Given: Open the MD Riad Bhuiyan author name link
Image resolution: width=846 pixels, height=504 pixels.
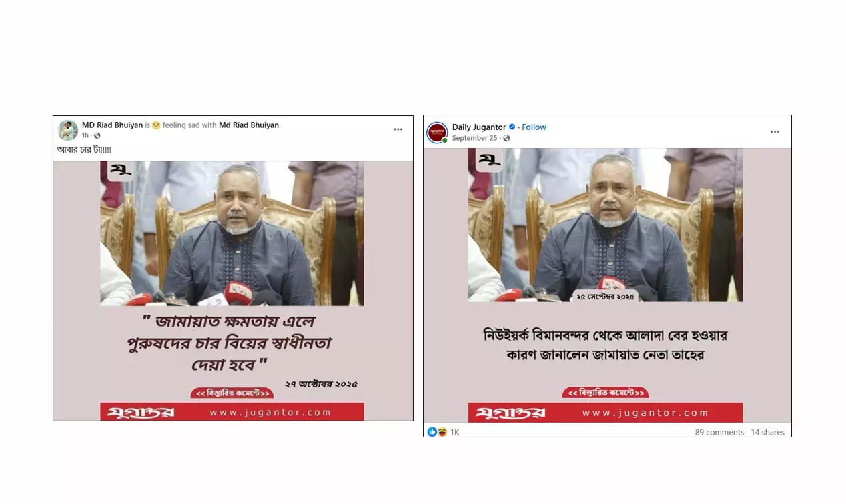Looking at the screenshot, I should click(112, 125).
